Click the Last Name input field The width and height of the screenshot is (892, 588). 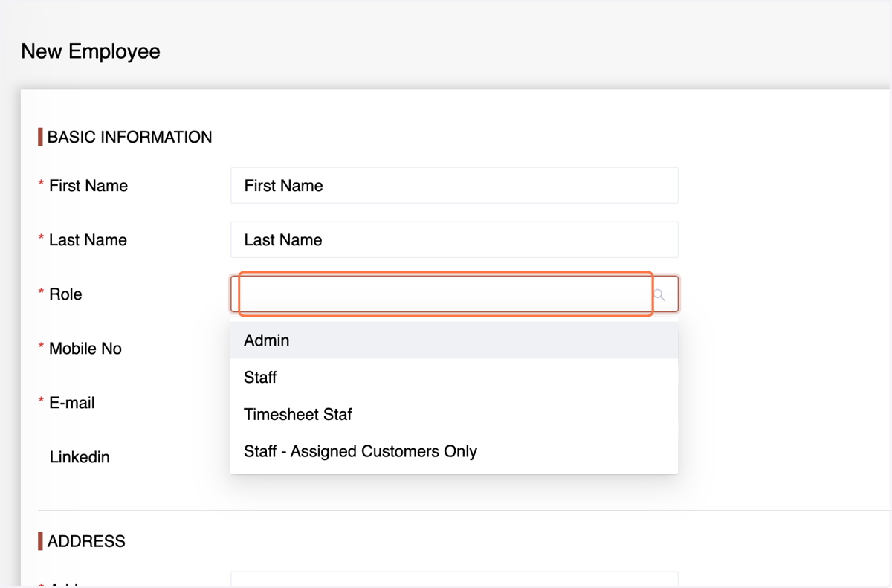454,239
